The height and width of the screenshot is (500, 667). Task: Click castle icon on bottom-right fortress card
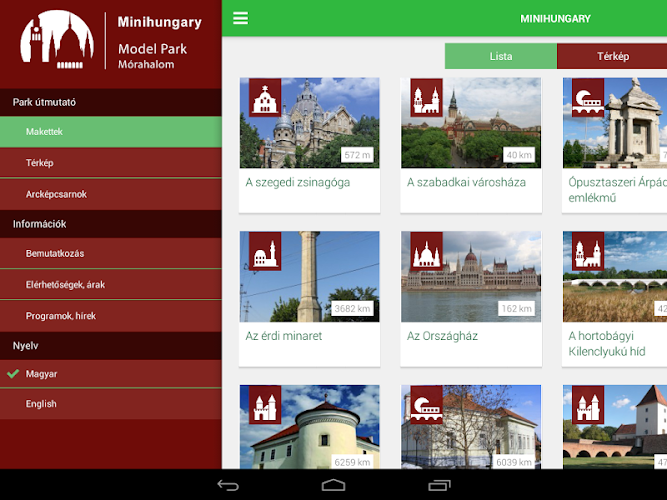[x=588, y=405]
